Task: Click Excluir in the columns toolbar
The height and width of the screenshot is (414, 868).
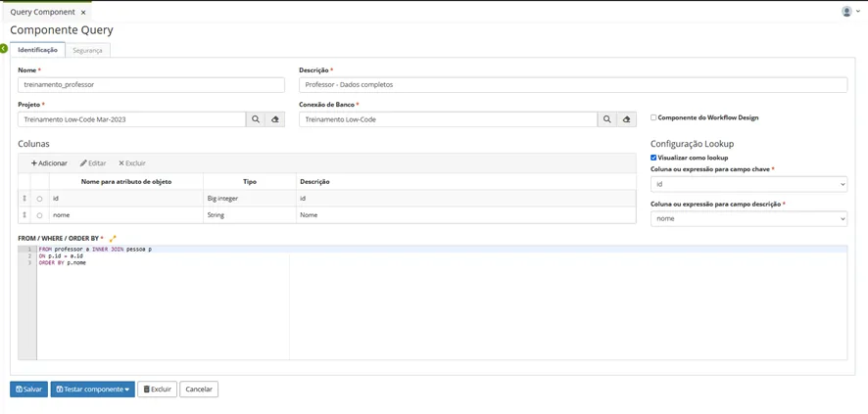Action: click(x=131, y=163)
